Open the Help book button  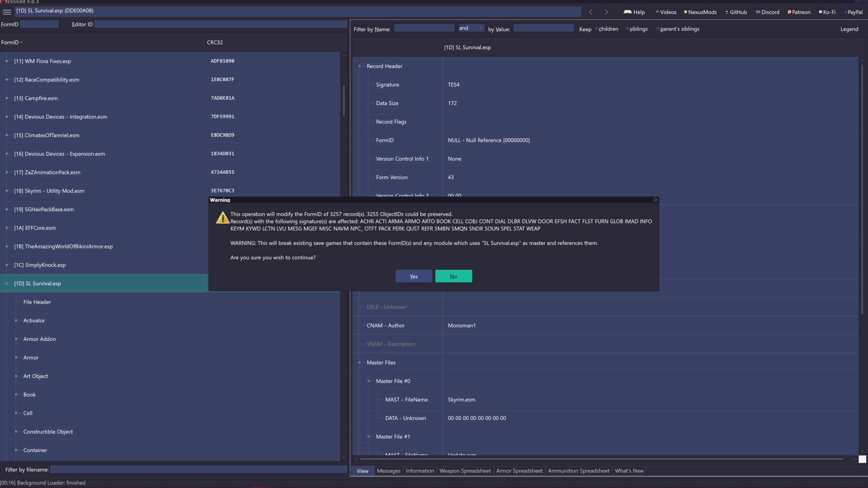point(634,12)
